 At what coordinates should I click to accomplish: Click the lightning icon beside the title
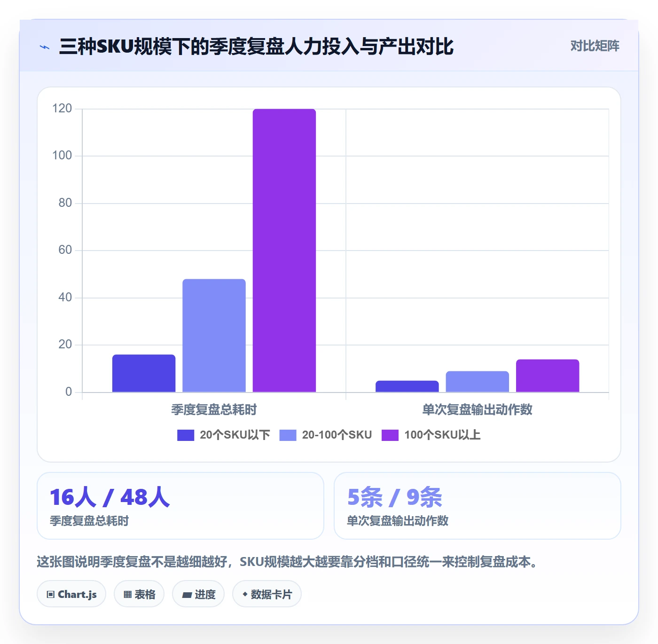45,47
